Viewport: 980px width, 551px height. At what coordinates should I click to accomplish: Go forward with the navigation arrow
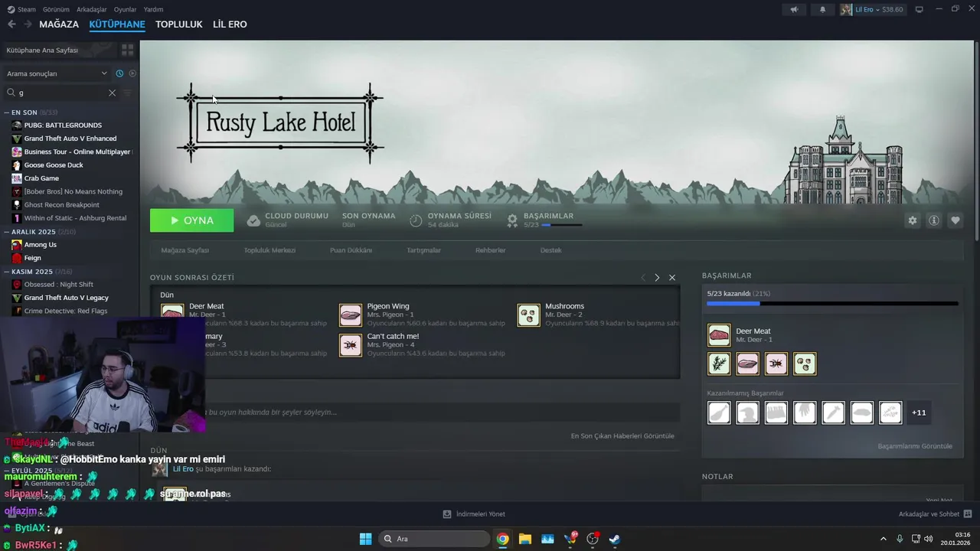click(x=28, y=24)
